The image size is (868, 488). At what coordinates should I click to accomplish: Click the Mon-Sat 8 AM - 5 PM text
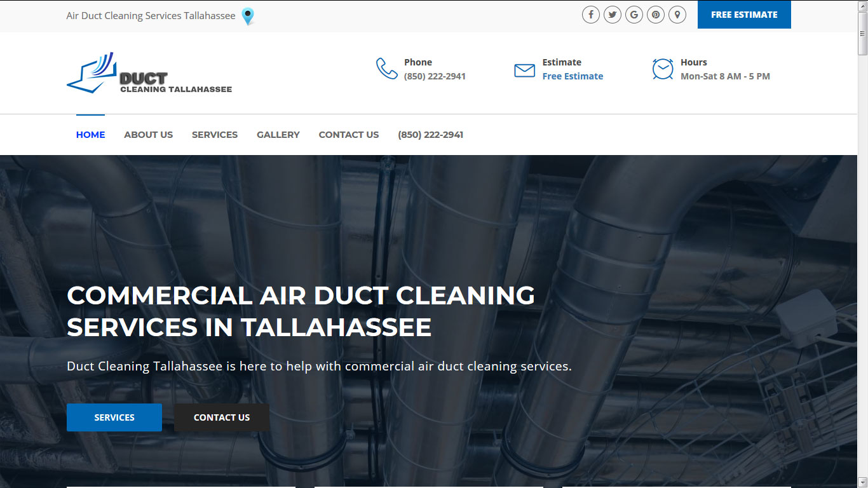coord(725,76)
